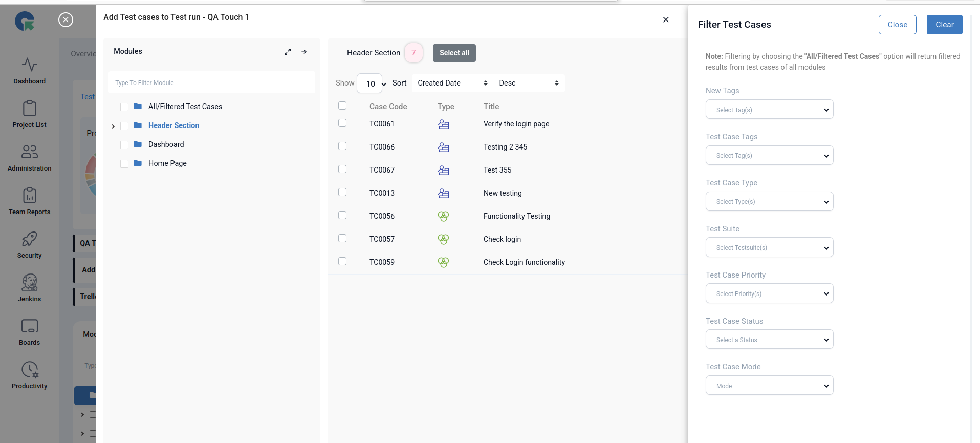This screenshot has width=980, height=443.
Task: Open the Dashboard sidebar icon
Action: pos(29,65)
